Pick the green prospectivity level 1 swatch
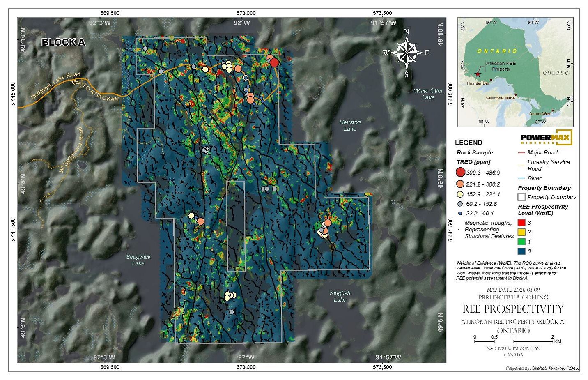This screenshot has height=380, width=588. pos(521,242)
